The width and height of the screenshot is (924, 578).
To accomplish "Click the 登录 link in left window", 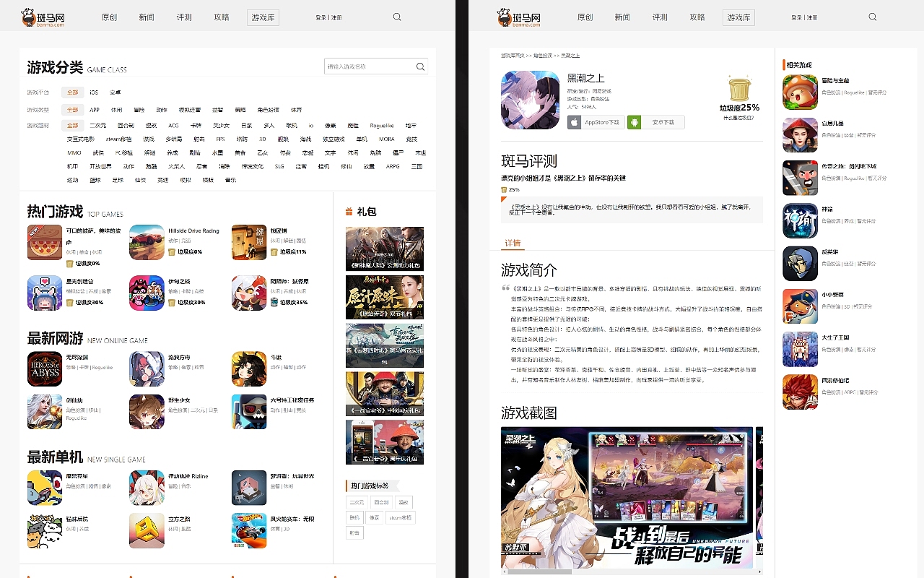I will (321, 17).
